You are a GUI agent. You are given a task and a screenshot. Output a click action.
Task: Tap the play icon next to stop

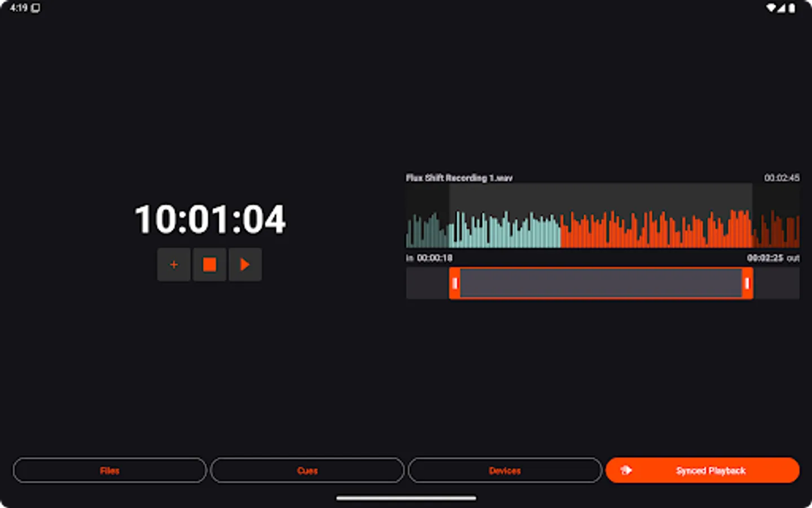tap(245, 264)
